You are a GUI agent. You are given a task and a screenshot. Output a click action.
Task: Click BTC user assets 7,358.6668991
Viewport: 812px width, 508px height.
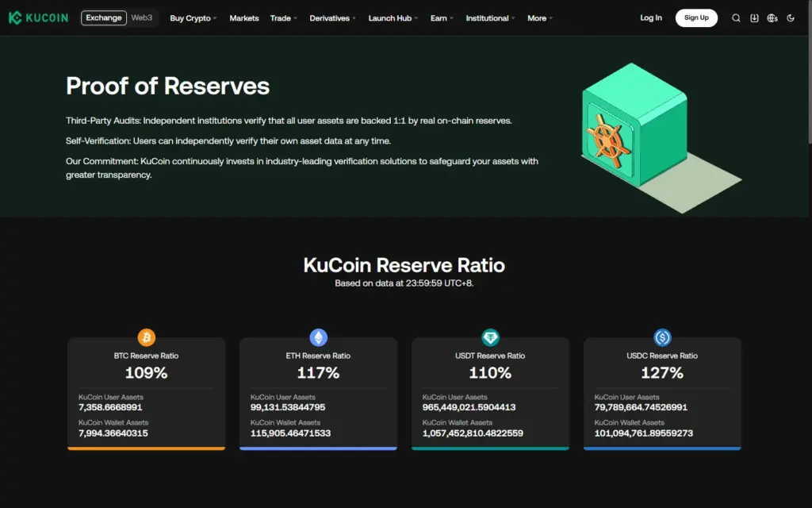[110, 407]
